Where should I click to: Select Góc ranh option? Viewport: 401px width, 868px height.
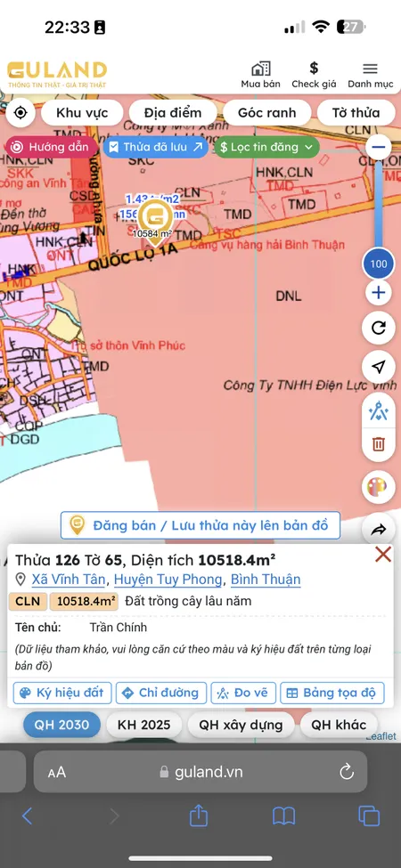point(267,113)
